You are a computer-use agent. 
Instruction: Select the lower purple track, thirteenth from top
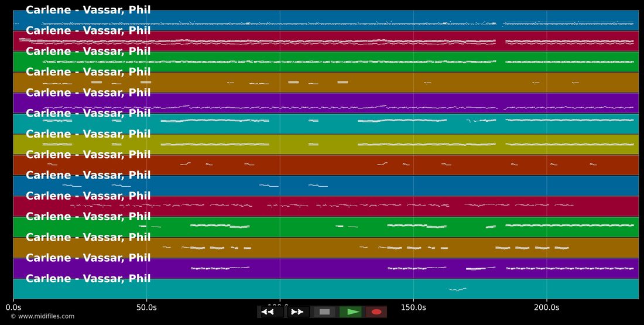(326, 268)
